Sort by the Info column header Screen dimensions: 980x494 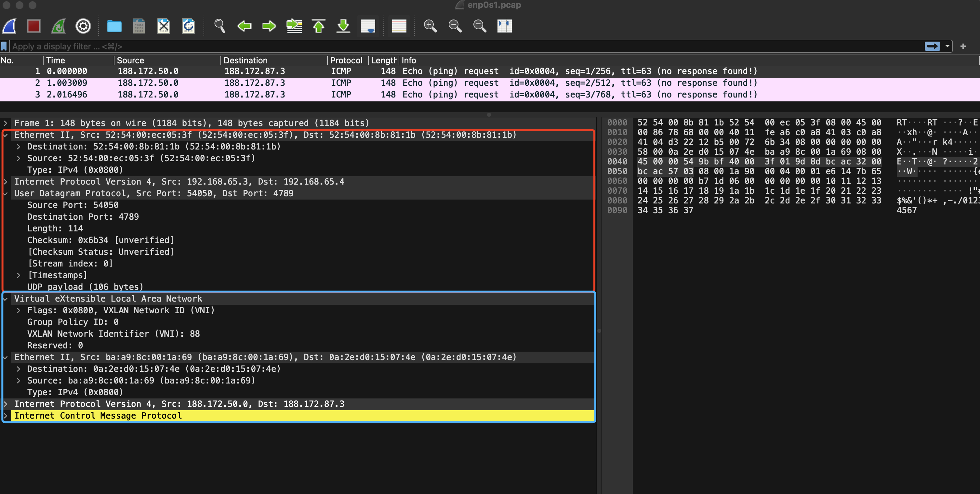click(x=689, y=60)
